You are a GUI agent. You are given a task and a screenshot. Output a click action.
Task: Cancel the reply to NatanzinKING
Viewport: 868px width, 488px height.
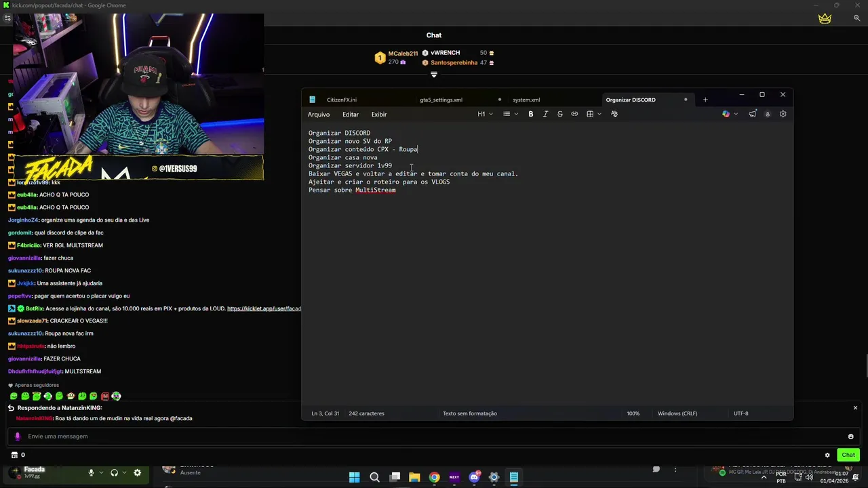(855, 408)
